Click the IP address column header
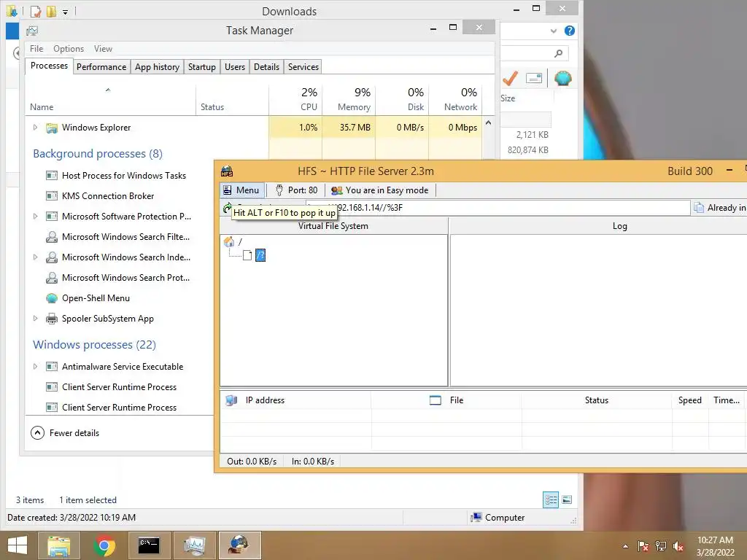The height and width of the screenshot is (560, 747). click(x=265, y=400)
